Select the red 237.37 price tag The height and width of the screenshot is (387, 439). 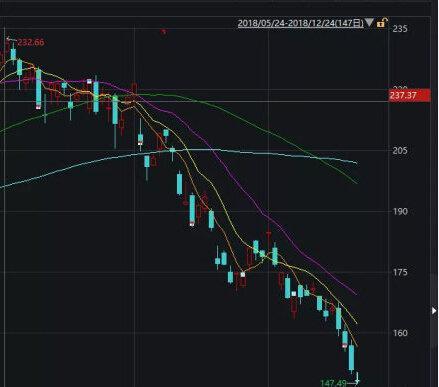(x=410, y=96)
